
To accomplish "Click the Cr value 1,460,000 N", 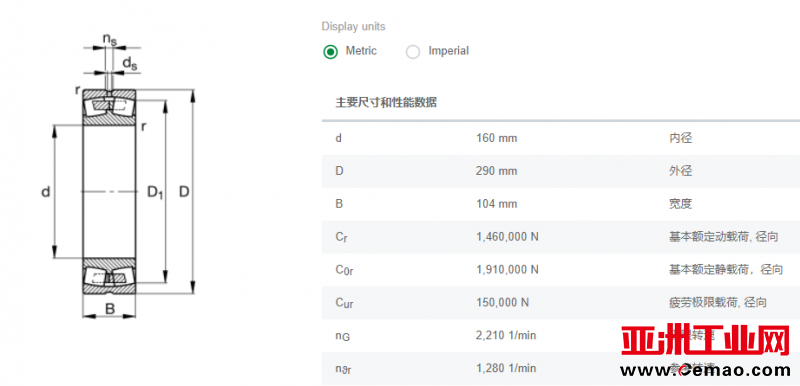I will (x=507, y=237).
